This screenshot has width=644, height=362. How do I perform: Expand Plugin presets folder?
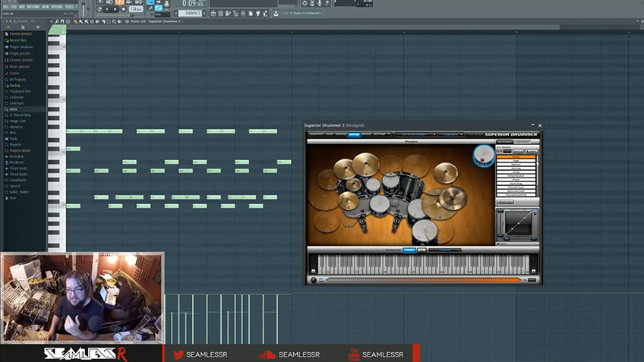click(20, 53)
